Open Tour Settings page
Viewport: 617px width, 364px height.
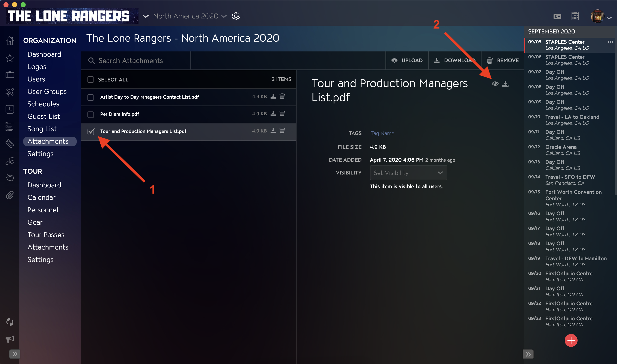click(41, 260)
